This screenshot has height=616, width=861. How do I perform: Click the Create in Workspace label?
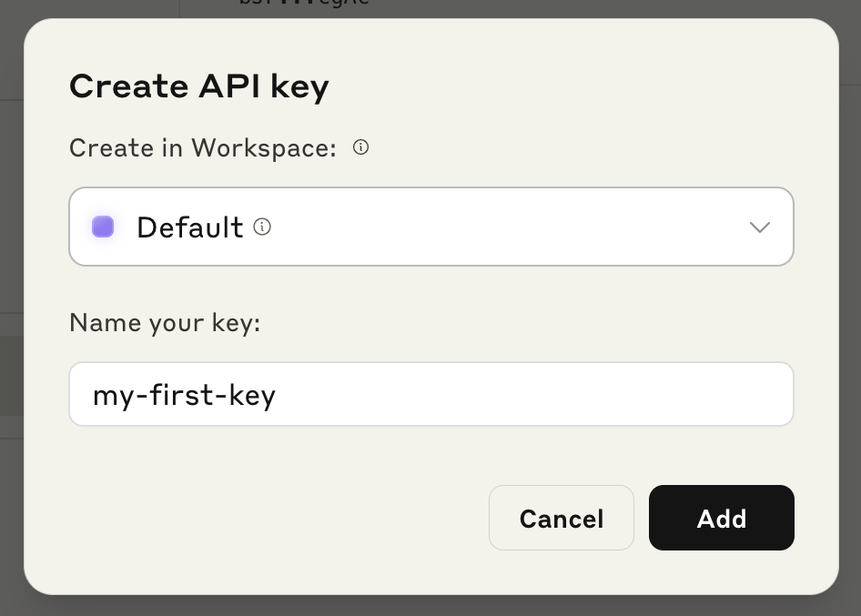(202, 147)
